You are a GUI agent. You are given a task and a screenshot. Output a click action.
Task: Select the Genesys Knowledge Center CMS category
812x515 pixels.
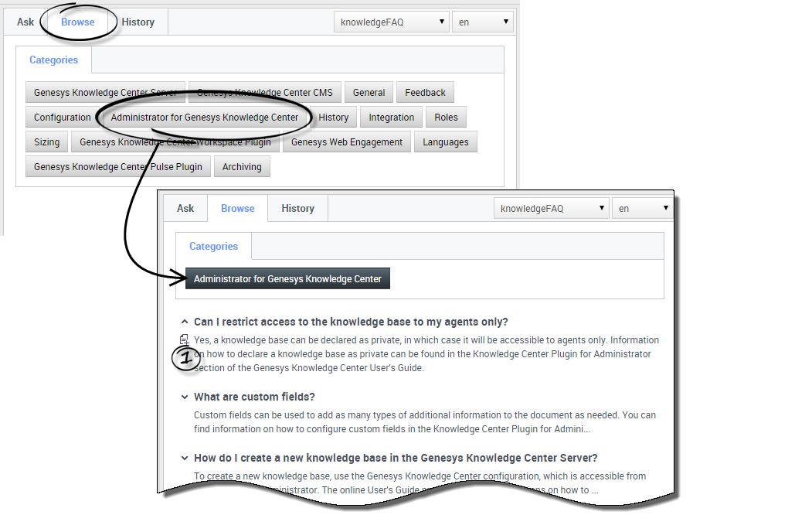pyautogui.click(x=264, y=93)
